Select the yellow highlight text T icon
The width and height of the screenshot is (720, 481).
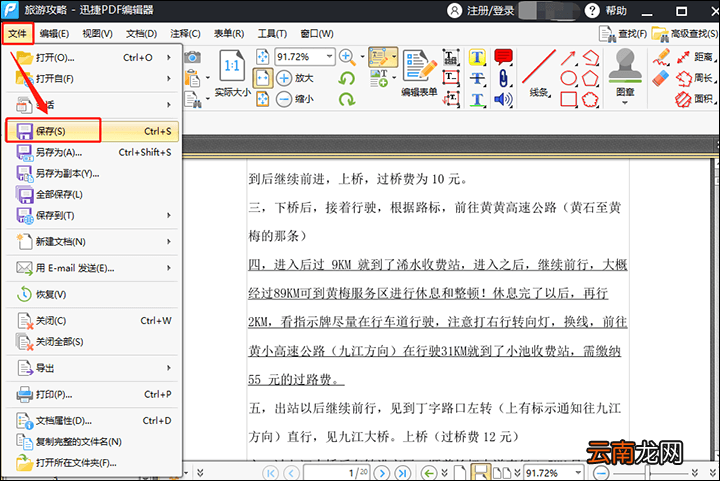pyautogui.click(x=477, y=58)
